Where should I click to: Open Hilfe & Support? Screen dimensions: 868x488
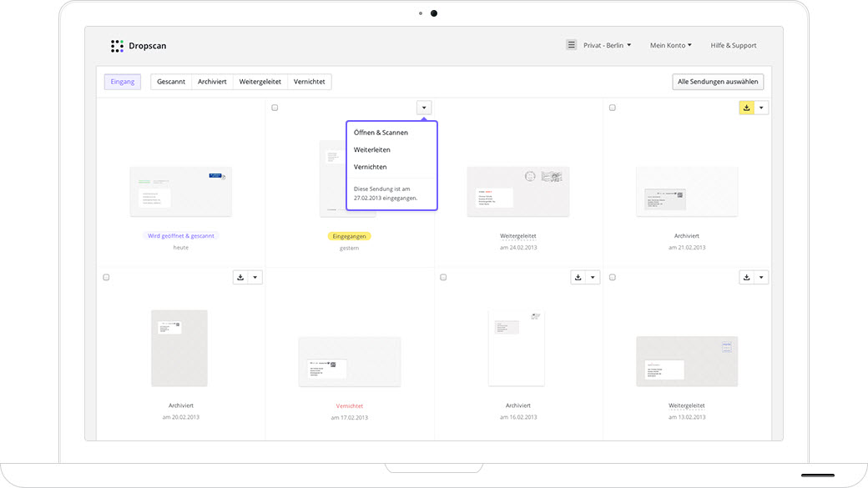[x=733, y=44]
